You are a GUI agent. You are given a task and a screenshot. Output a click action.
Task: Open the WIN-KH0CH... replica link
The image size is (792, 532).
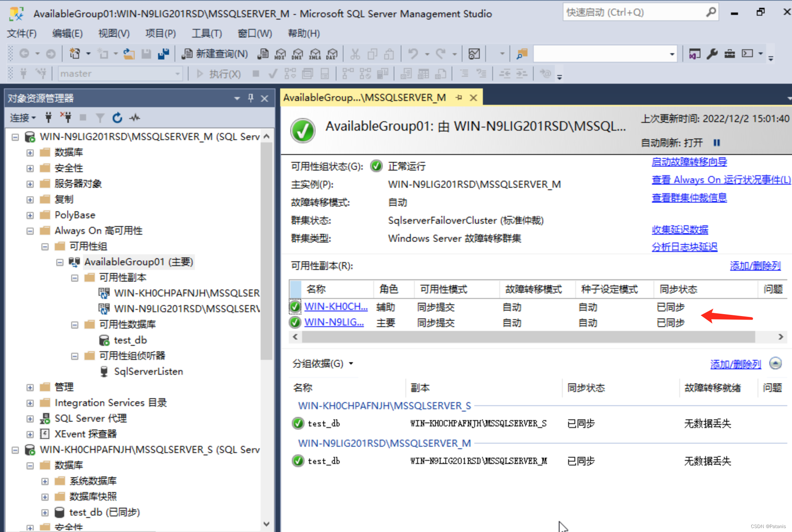coord(336,307)
